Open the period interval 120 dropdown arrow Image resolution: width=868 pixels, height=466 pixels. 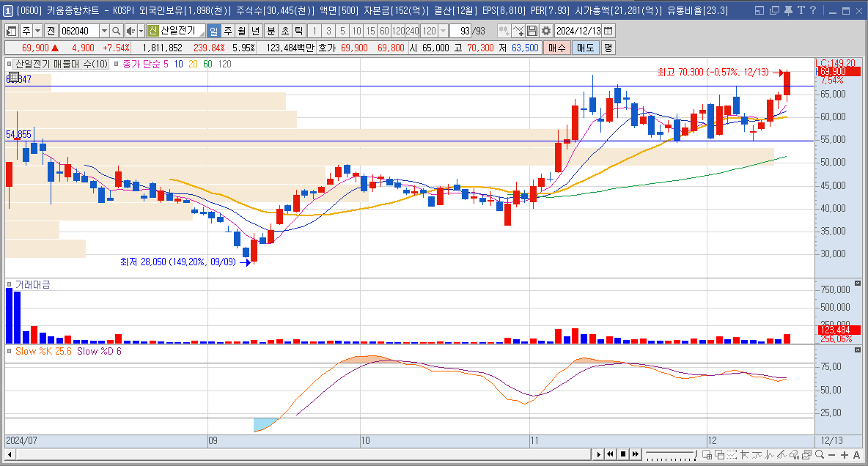[443, 31]
